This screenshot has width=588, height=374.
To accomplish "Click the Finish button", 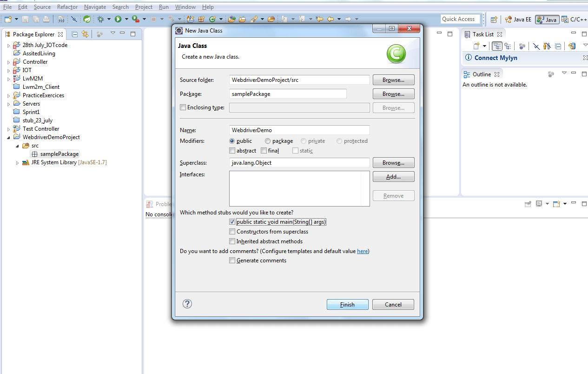I will coord(347,305).
